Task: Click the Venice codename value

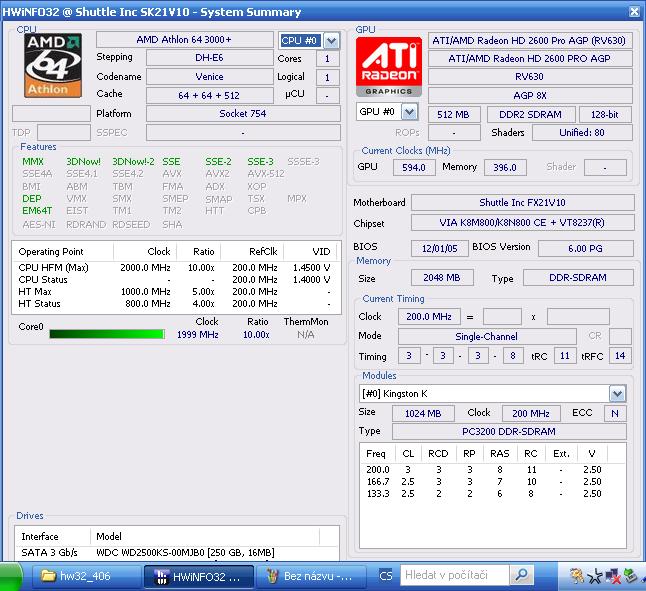Action: pos(210,77)
